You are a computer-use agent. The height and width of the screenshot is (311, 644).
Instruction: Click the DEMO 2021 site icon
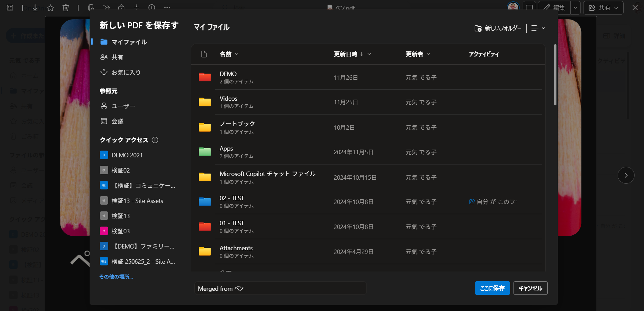click(104, 155)
